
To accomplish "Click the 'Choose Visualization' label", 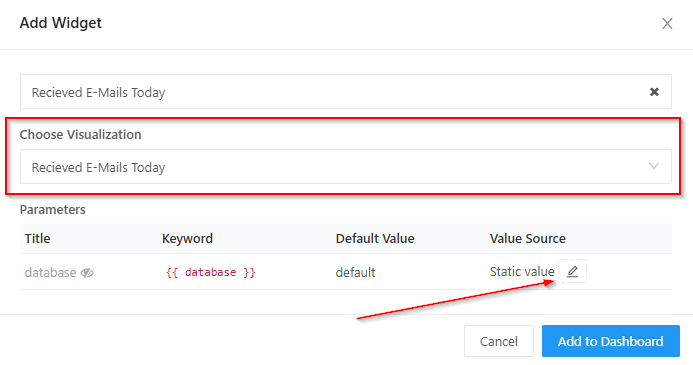I will (x=80, y=134).
